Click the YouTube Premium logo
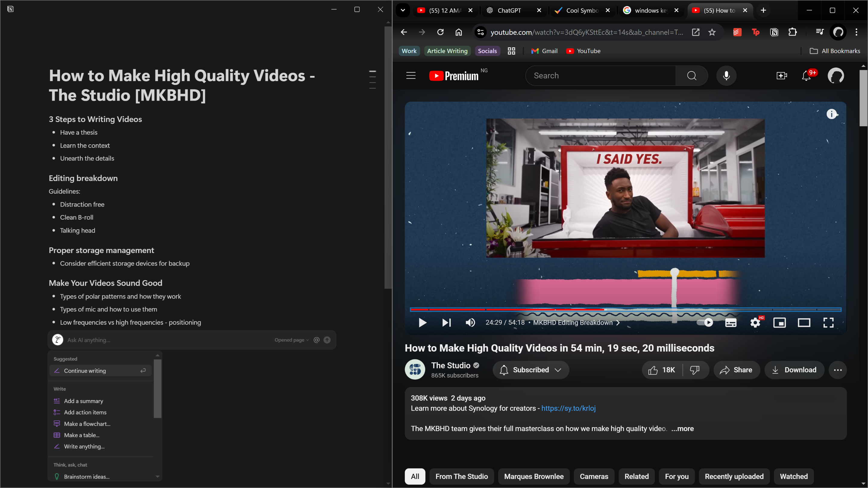 454,76
